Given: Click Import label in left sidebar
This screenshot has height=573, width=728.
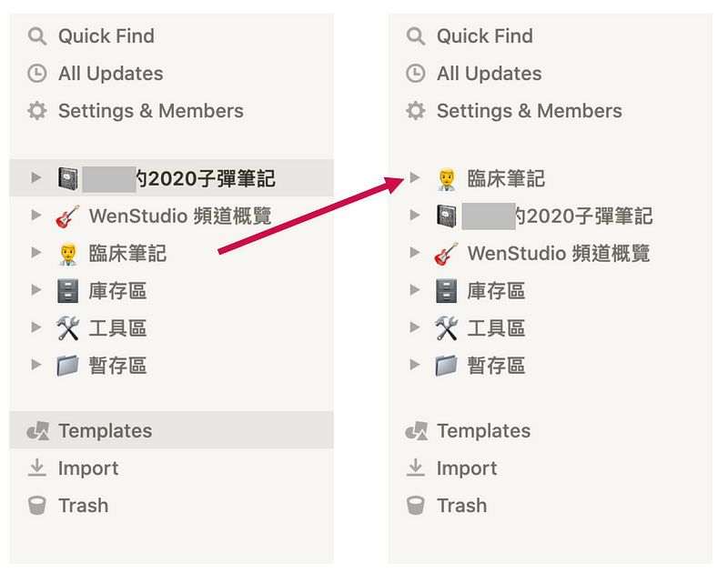Looking at the screenshot, I should 88,468.
